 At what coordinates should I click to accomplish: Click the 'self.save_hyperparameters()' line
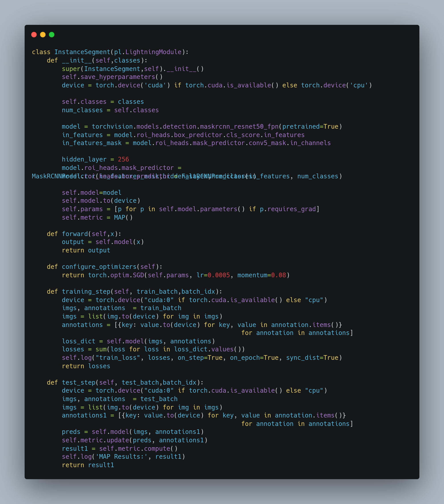tap(112, 77)
